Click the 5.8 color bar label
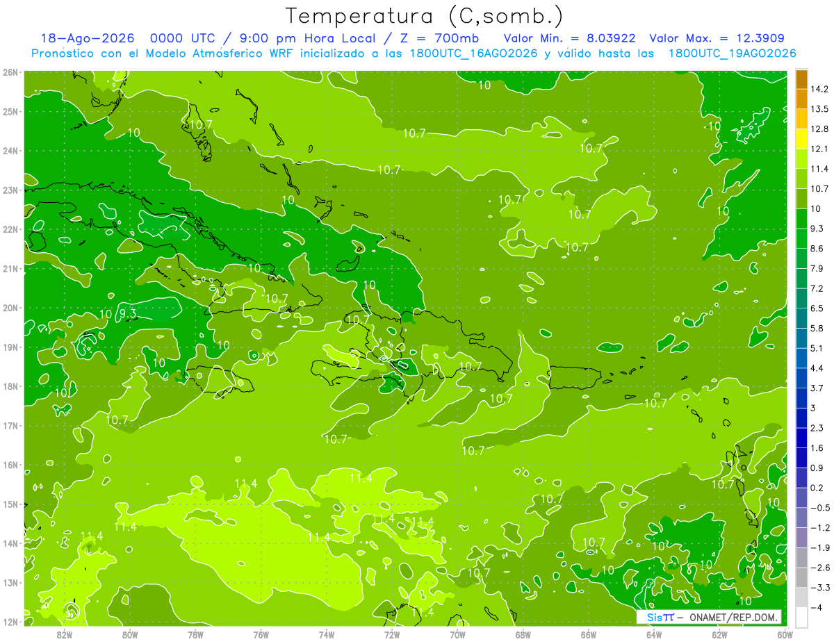Viewport: 834px width, 644px height. click(x=817, y=328)
